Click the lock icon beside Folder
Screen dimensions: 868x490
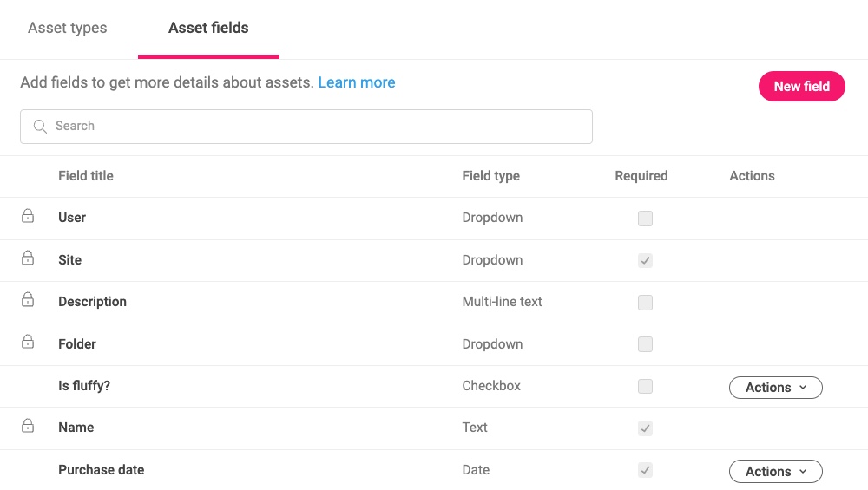click(x=28, y=342)
